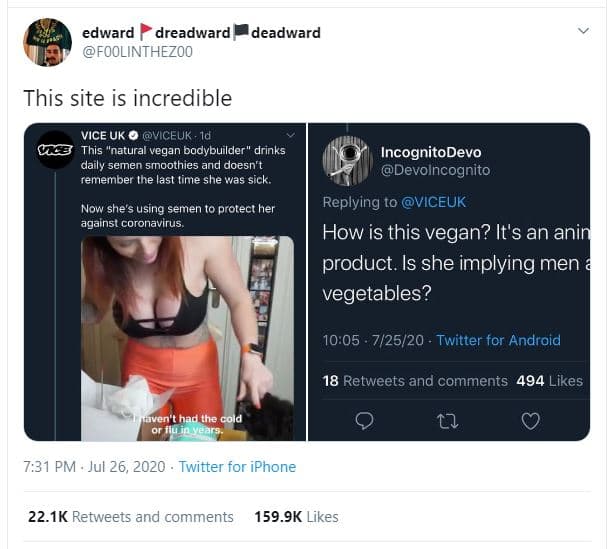Image resolution: width=616 pixels, height=549 pixels.
Task: Open the VICE UK video thumbnail
Action: 187,338
